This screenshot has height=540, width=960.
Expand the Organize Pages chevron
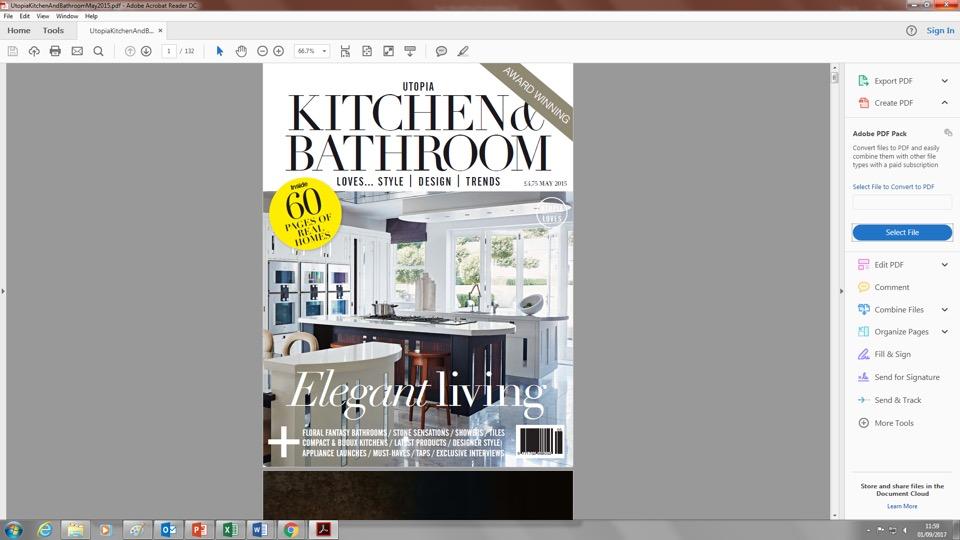[945, 332]
